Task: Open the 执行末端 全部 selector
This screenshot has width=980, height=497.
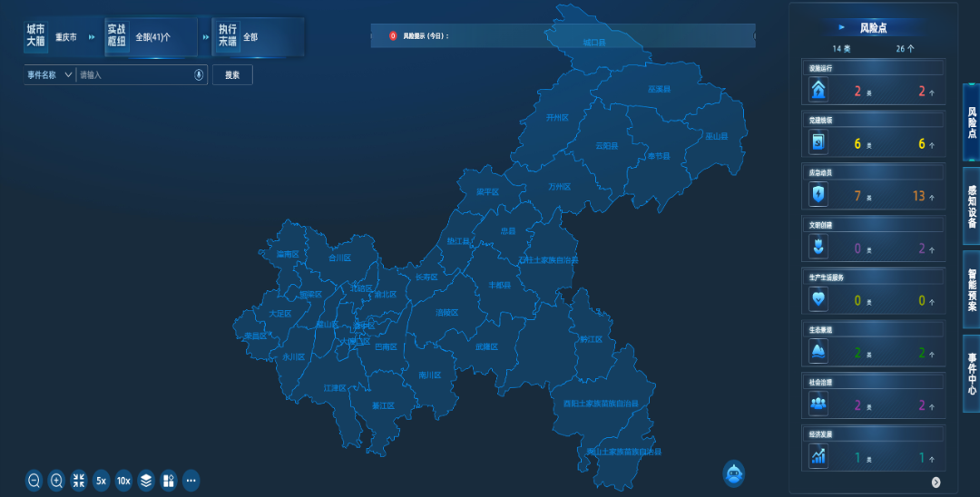Action: pyautogui.click(x=259, y=37)
